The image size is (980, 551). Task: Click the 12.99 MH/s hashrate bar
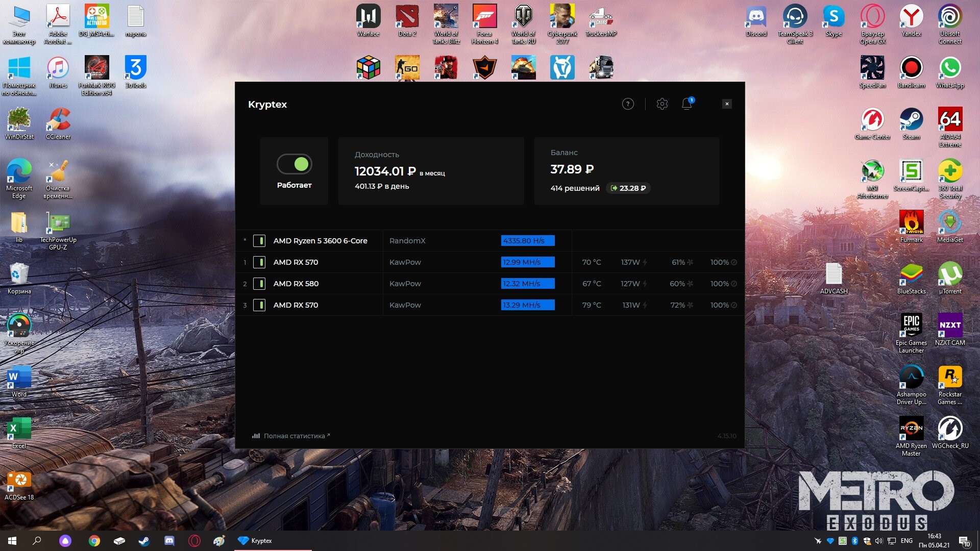(528, 262)
